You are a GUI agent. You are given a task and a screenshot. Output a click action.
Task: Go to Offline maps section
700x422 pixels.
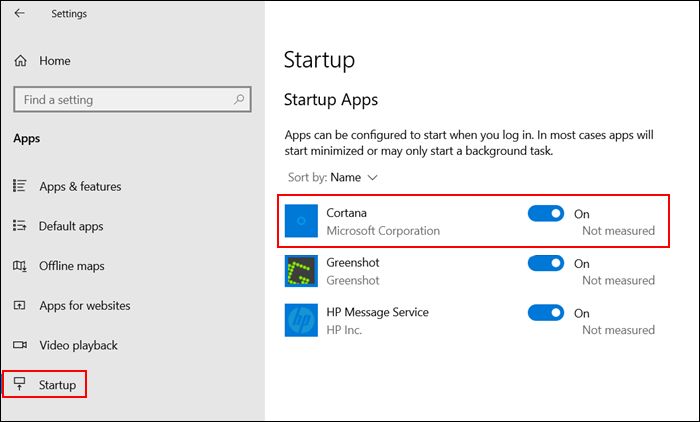(71, 266)
